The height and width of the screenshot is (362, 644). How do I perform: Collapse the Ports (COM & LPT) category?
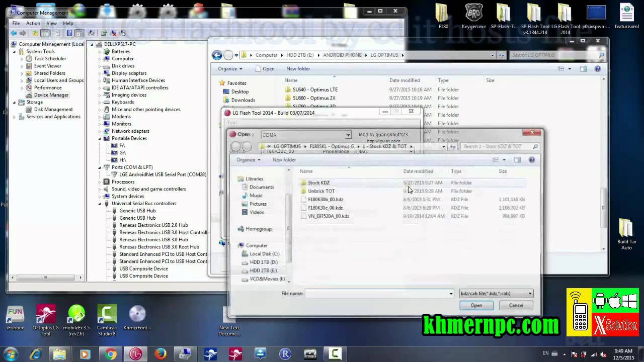(100, 167)
